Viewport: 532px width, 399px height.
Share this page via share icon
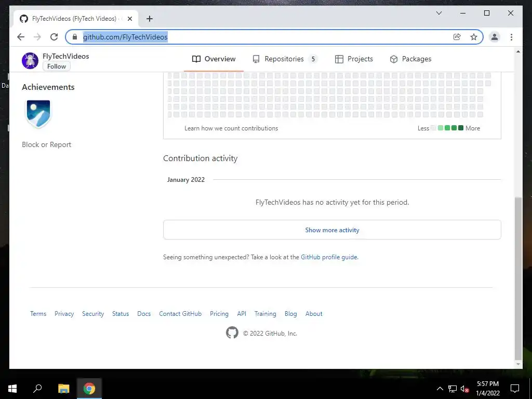[457, 37]
